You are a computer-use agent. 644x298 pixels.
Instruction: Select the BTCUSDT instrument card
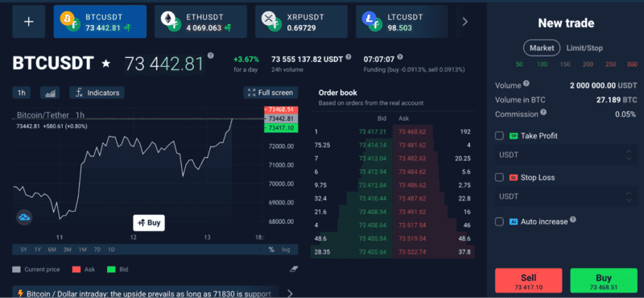[100, 22]
